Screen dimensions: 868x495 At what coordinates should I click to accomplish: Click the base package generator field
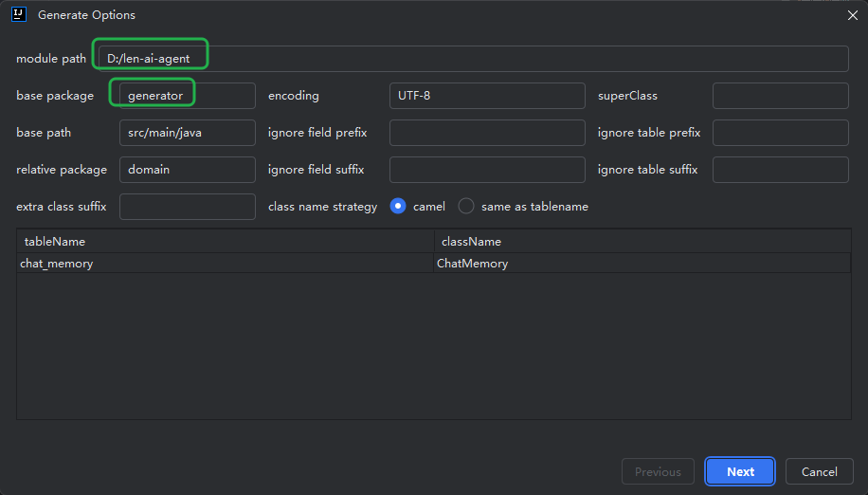187,96
